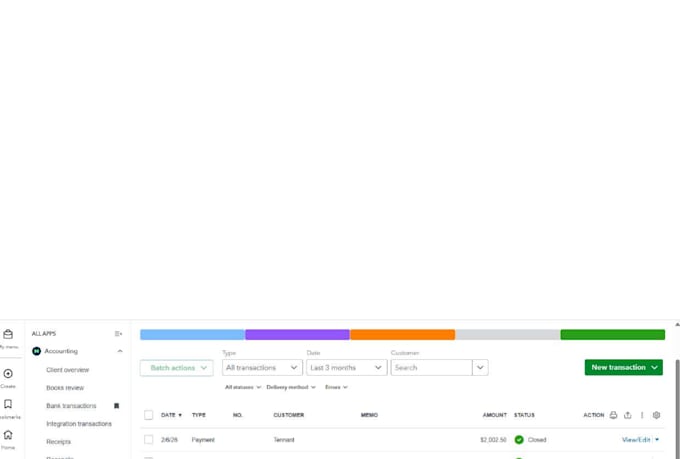
Task: Click the Tennant customer cell
Action: (284, 440)
